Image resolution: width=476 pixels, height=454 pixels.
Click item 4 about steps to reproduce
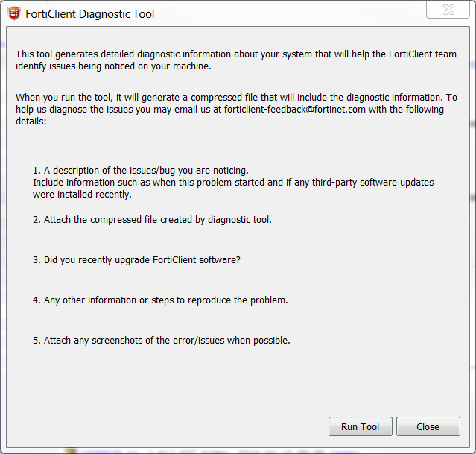(x=159, y=300)
